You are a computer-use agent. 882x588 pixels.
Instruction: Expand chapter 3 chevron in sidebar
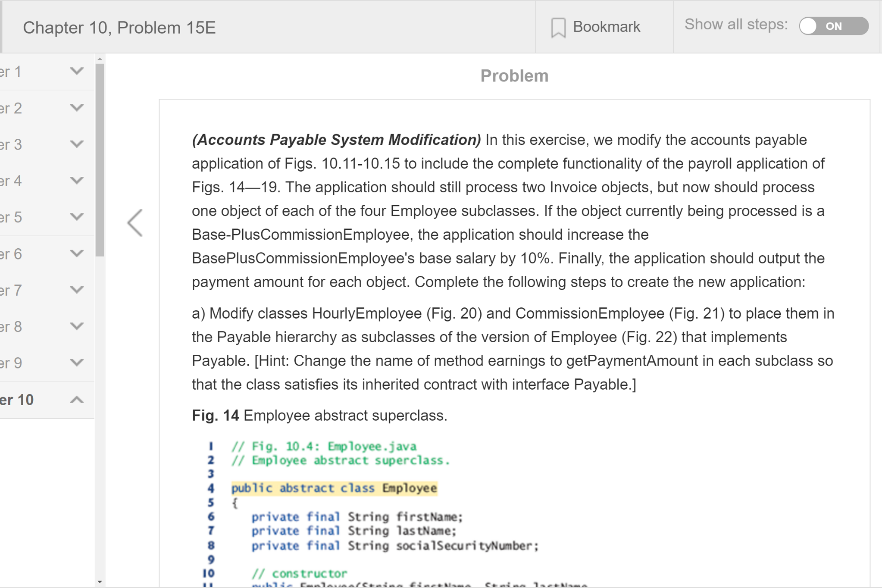[x=76, y=144]
